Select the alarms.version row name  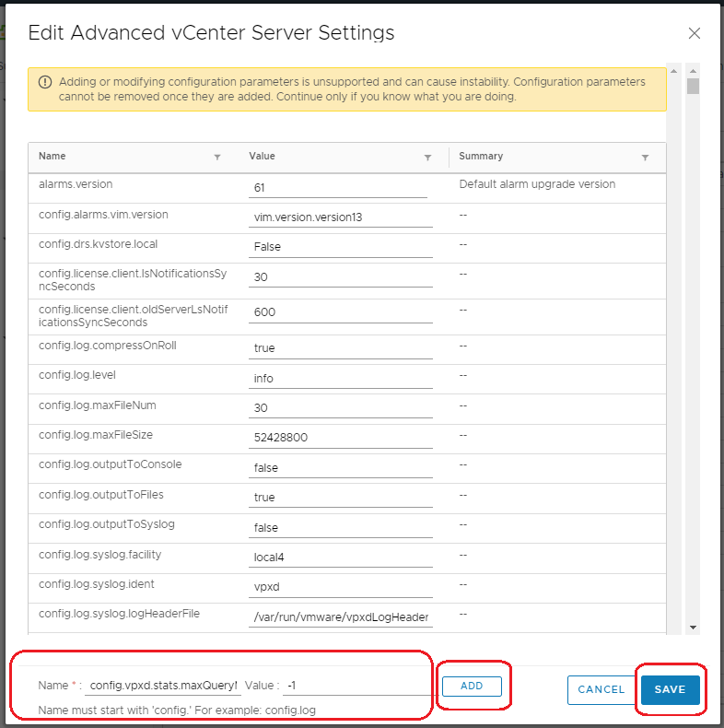pyautogui.click(x=76, y=184)
